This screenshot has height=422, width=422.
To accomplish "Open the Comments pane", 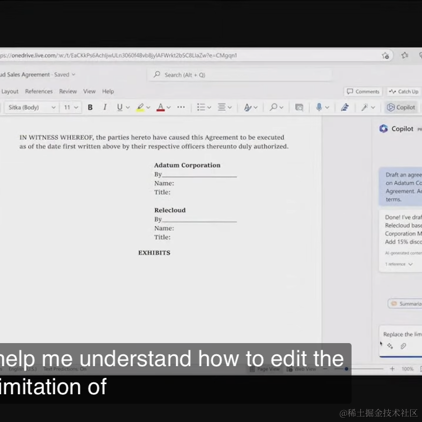I will tap(363, 92).
